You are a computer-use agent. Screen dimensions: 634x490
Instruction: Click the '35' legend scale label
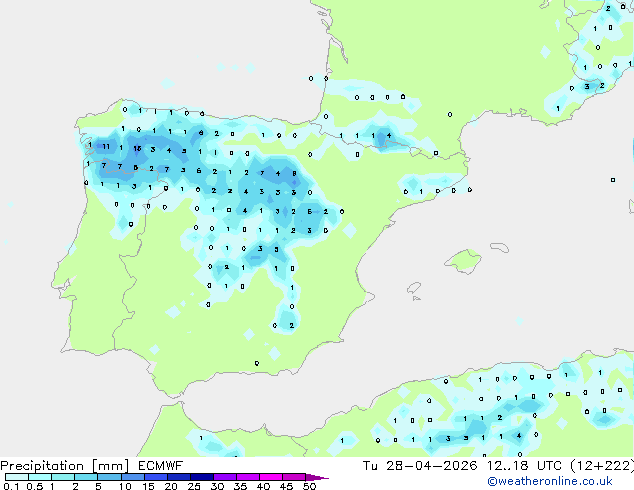(x=240, y=486)
